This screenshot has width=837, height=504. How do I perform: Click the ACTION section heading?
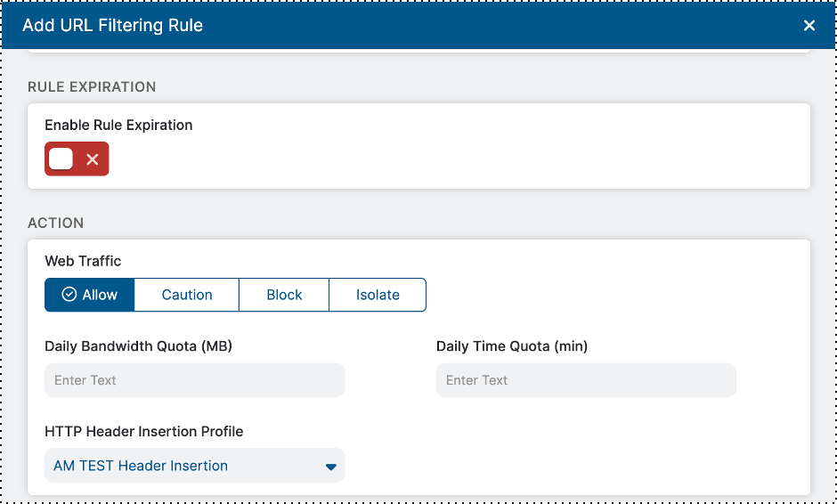55,223
